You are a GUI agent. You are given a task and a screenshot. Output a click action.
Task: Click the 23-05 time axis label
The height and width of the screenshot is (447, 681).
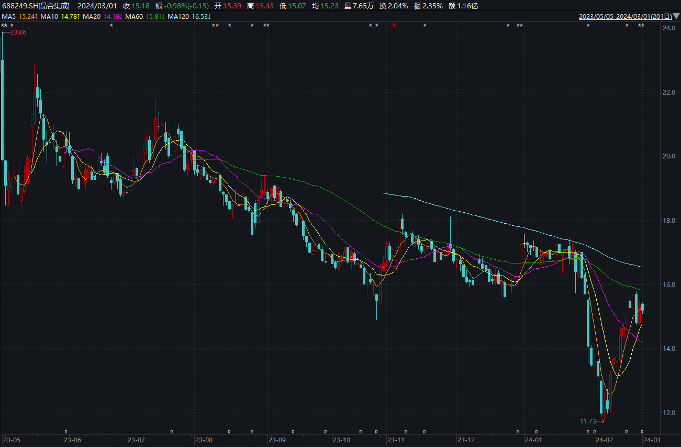click(x=11, y=440)
